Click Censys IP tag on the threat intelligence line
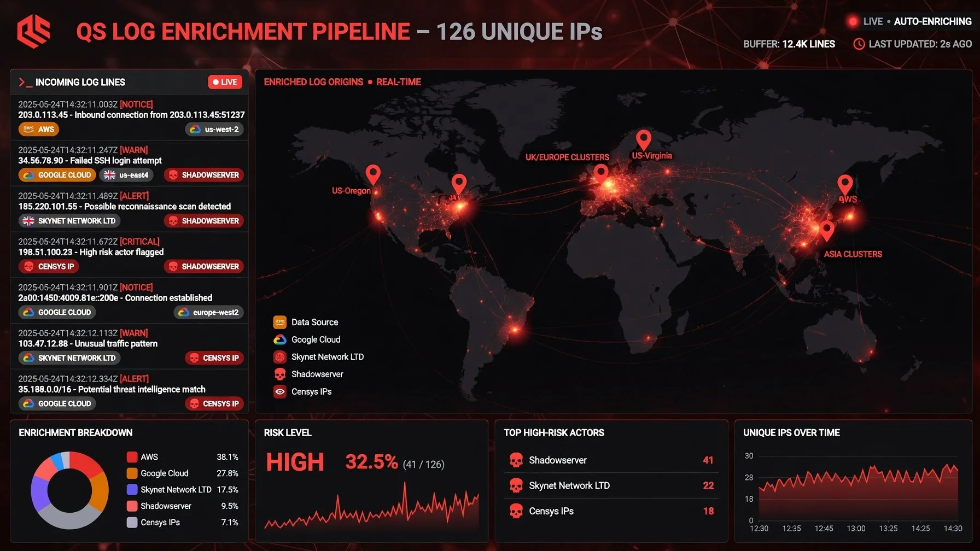This screenshot has width=980, height=551. pos(214,403)
